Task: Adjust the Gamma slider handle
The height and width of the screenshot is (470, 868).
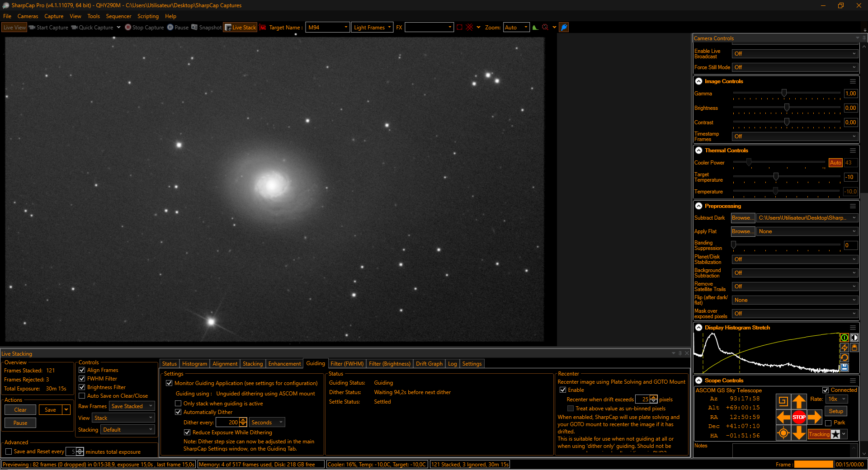Action: click(x=784, y=93)
